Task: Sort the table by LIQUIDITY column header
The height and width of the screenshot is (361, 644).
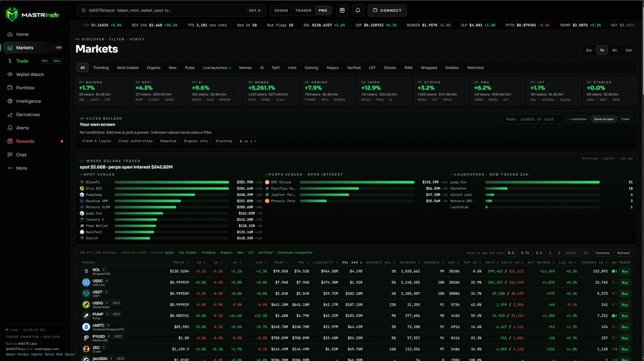Action: [x=325, y=262]
